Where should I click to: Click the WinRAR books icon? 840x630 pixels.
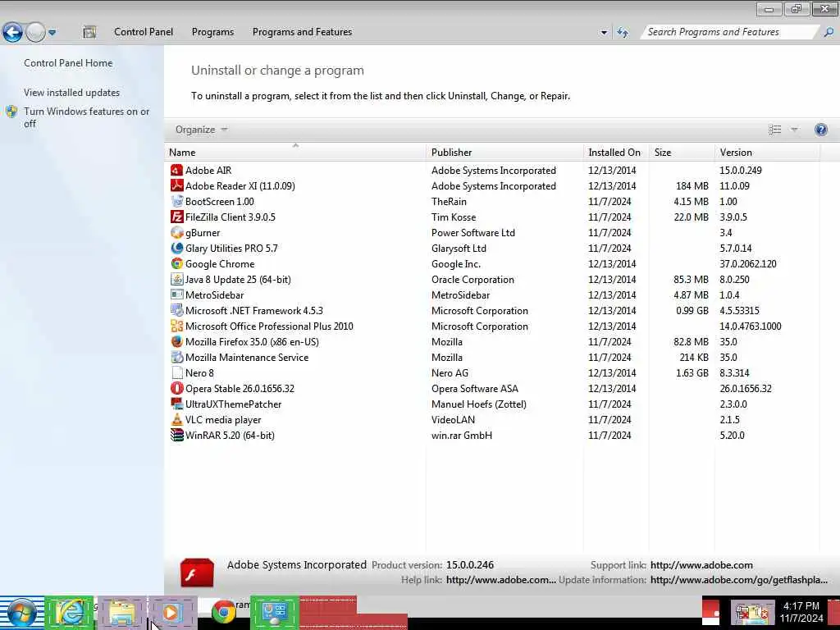pos(177,435)
